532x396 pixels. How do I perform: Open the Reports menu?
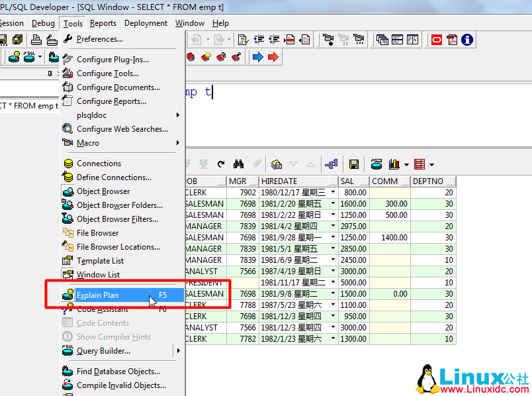pos(103,23)
